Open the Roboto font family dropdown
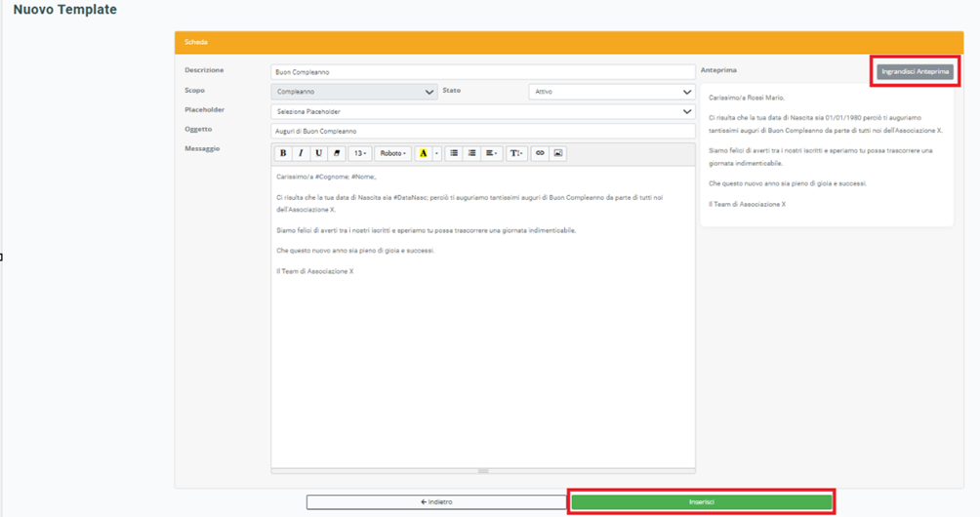 coord(392,153)
